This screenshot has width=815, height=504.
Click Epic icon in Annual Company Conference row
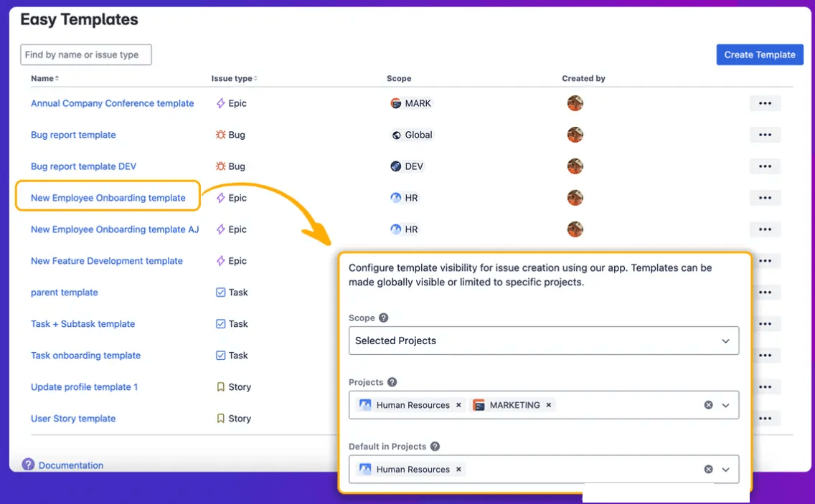(x=220, y=103)
